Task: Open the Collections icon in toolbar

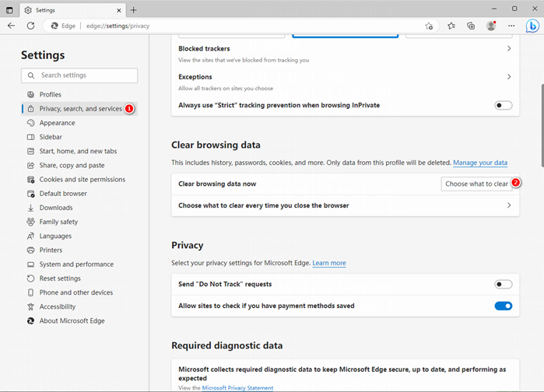Action: tap(471, 26)
